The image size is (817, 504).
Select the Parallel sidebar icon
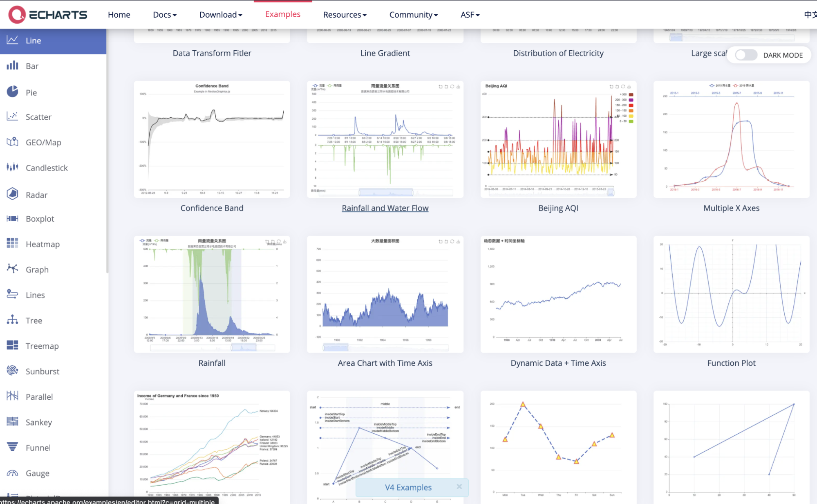[x=12, y=396]
